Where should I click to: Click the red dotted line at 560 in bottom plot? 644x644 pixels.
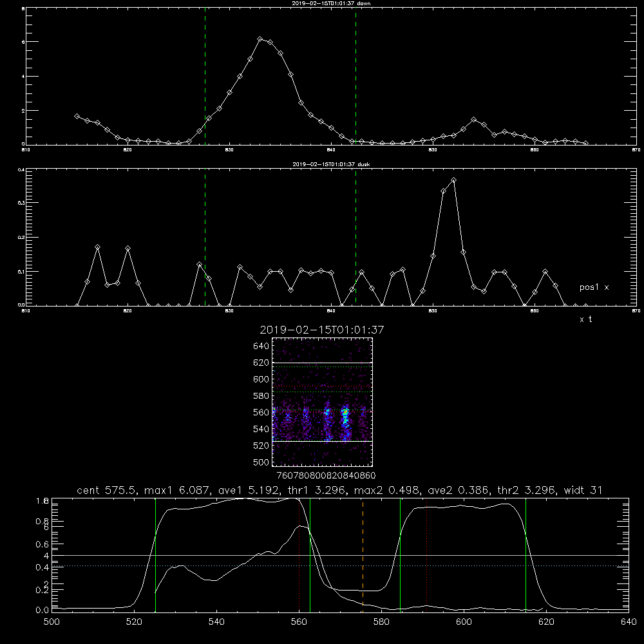(299, 554)
